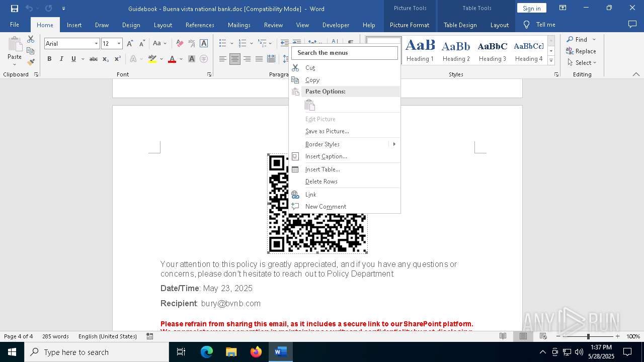This screenshot has height=362, width=644.
Task: Click the yellow text highlight color button
Action: (152, 59)
